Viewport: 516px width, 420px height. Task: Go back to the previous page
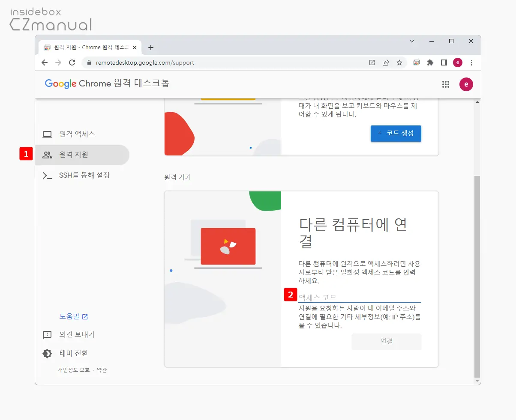point(45,63)
